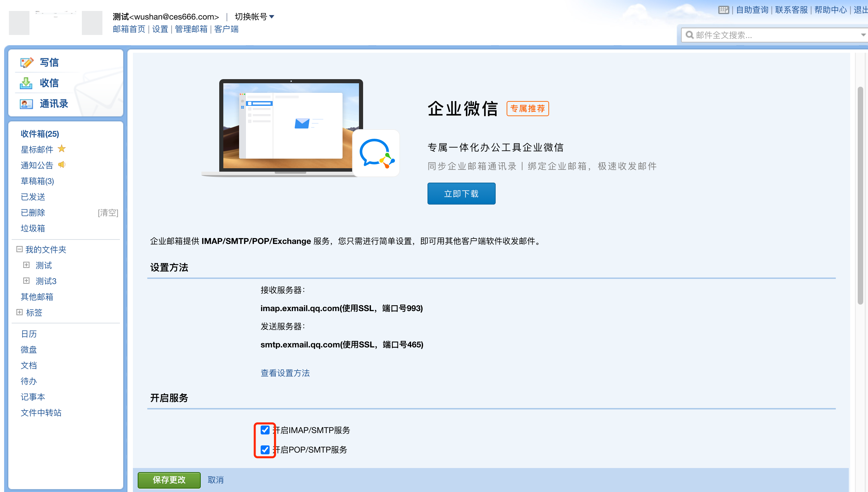Click the star icon beside 星标邮件
This screenshot has height=492, width=868.
pos(62,149)
